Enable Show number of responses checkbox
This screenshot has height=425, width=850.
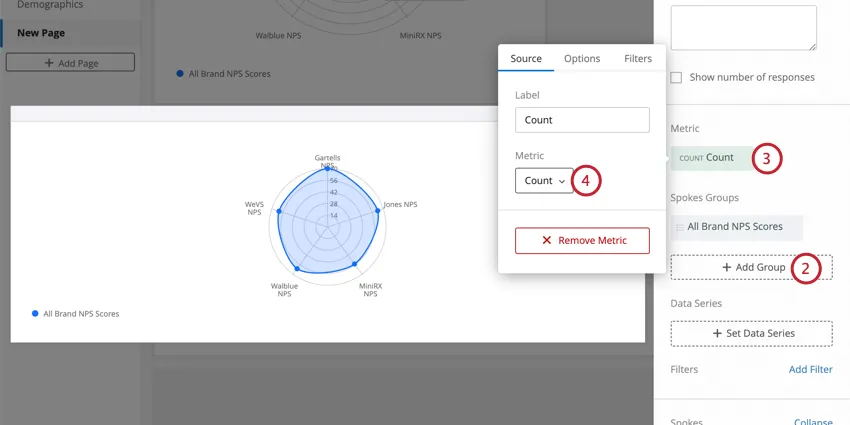point(677,77)
